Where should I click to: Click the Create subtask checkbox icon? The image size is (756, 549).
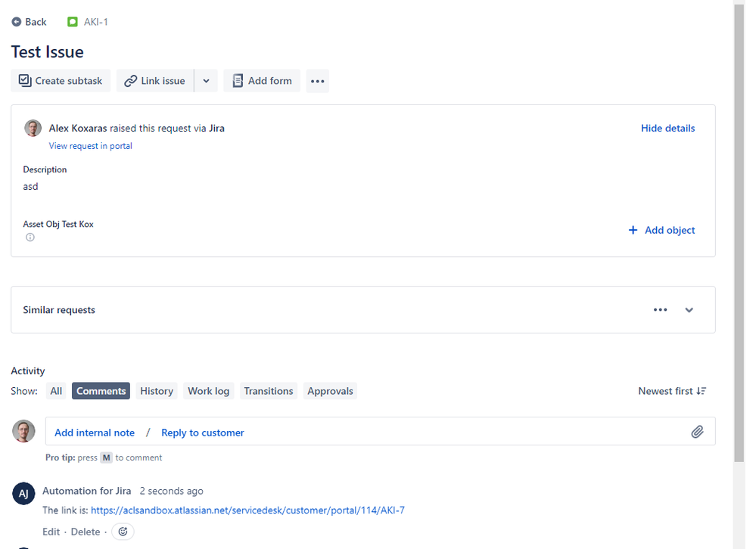click(x=25, y=80)
